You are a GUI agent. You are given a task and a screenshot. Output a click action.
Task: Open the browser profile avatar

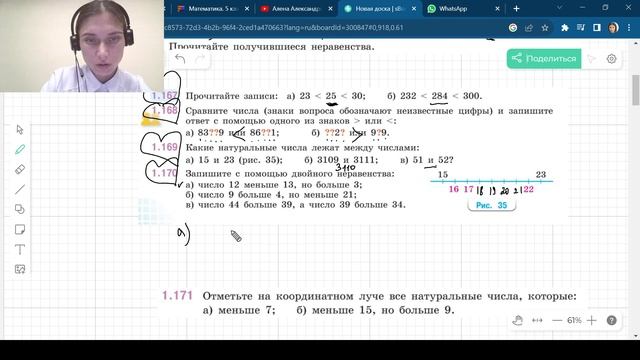613,28
